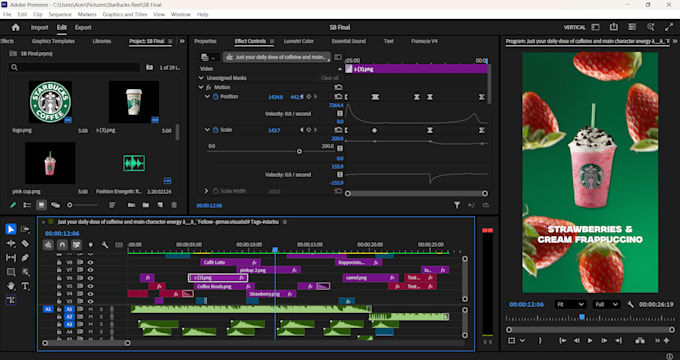The width and height of the screenshot is (680, 360).
Task: Open the Graphics and Titles menu
Action: point(125,14)
